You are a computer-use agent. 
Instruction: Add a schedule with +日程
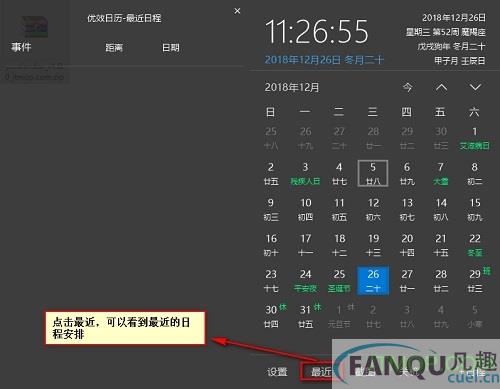pos(473,372)
